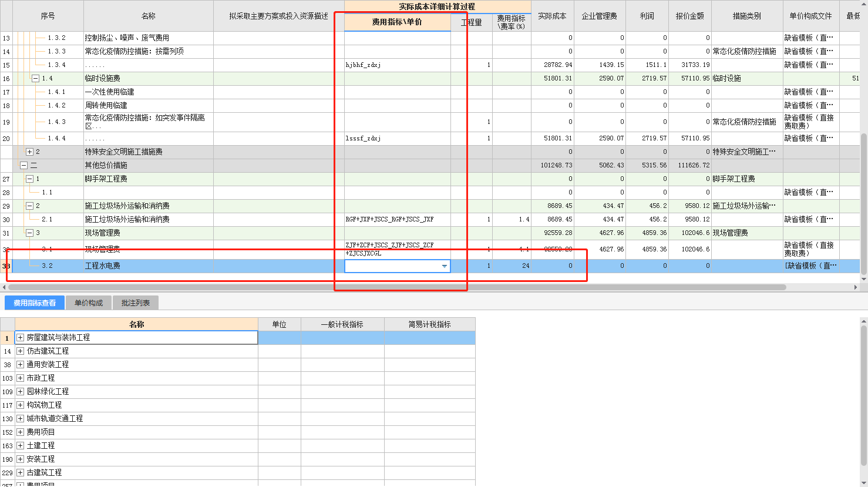Click the 单位 header in lower table
868x487 pixels.
280,324
